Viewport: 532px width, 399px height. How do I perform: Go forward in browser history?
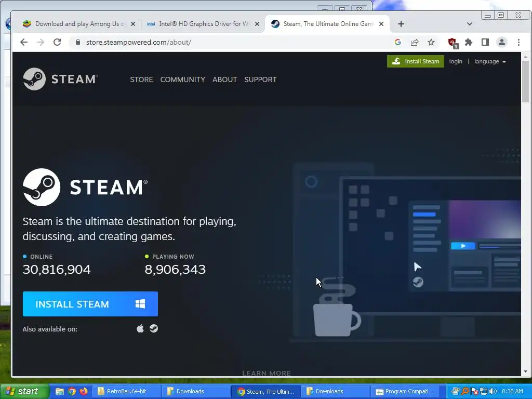point(41,42)
